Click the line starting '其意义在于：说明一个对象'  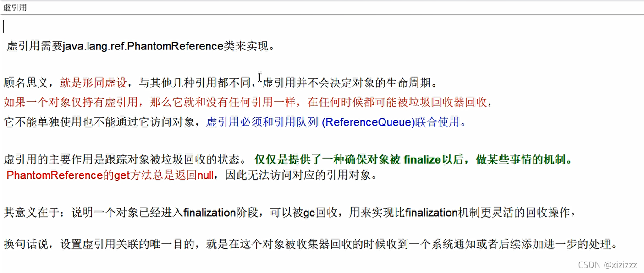(x=290, y=213)
